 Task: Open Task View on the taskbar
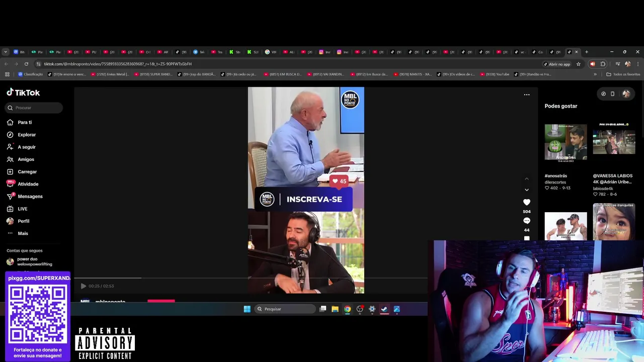(323, 309)
